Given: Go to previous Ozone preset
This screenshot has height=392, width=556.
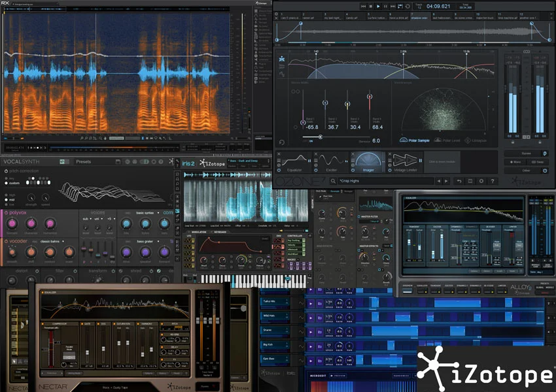Looking at the screenshot, I should coord(439,181).
